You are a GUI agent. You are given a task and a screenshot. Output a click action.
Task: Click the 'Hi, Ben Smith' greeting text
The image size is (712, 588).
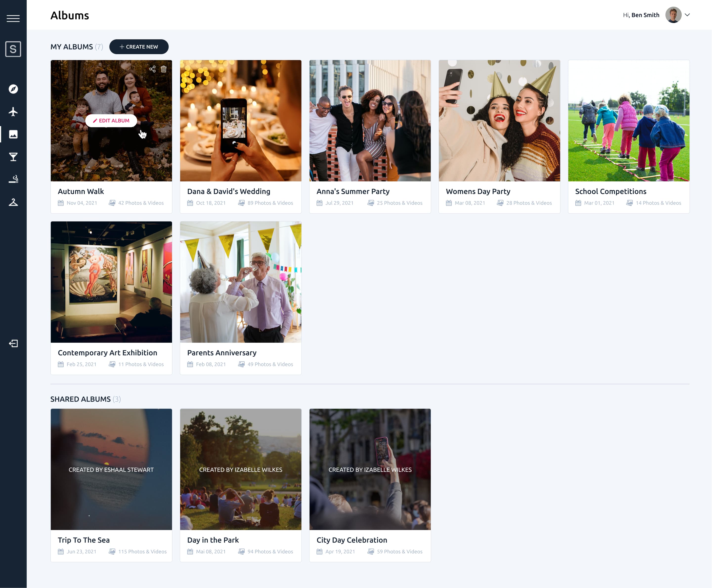(x=641, y=15)
